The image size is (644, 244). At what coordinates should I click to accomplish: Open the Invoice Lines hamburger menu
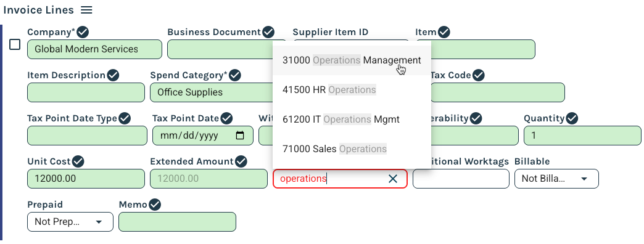(86, 10)
